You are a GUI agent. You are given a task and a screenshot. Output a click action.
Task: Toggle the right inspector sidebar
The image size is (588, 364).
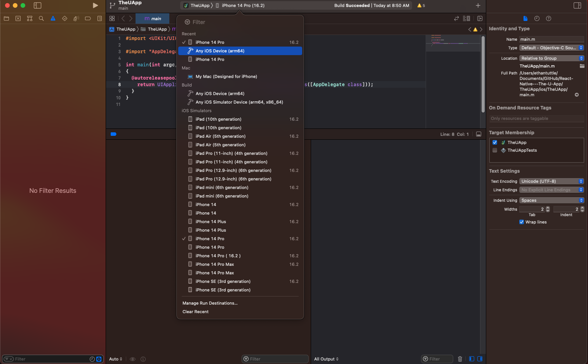point(577,5)
